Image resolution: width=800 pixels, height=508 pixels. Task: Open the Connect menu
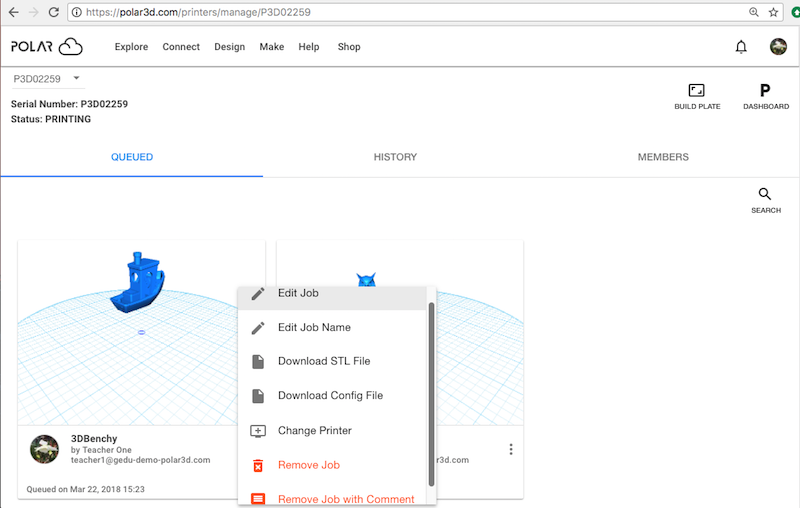pos(181,47)
